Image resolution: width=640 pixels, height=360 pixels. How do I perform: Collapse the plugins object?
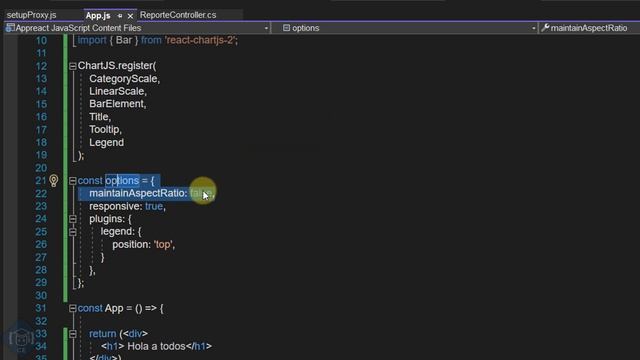coord(73,219)
